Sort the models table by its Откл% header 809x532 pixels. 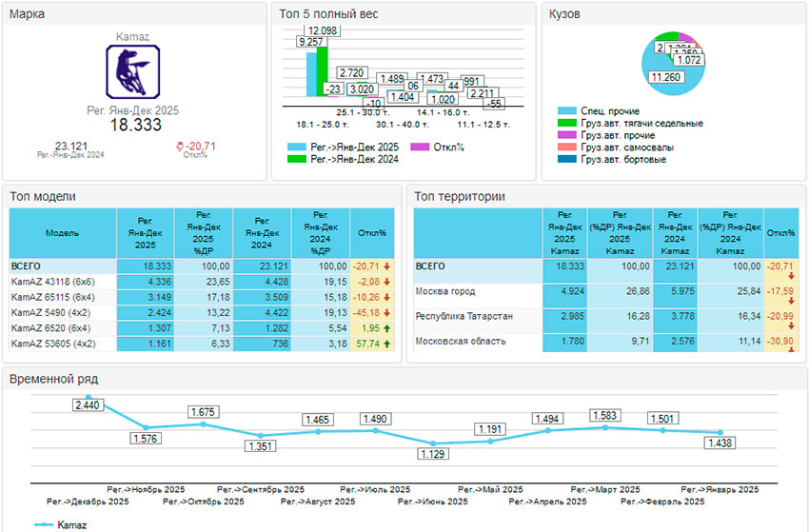coord(371,232)
